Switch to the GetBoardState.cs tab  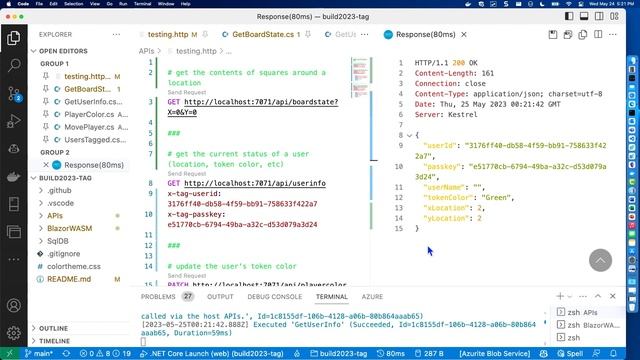click(263, 35)
